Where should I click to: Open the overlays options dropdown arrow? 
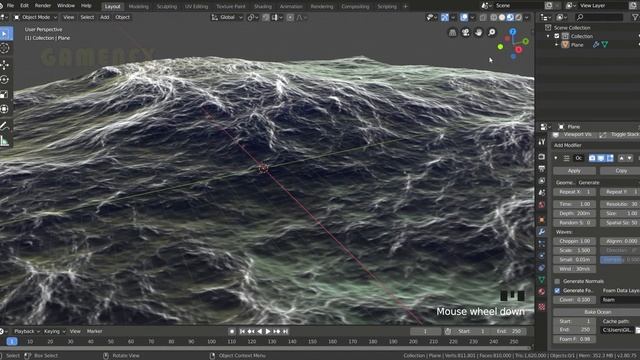[x=472, y=18]
